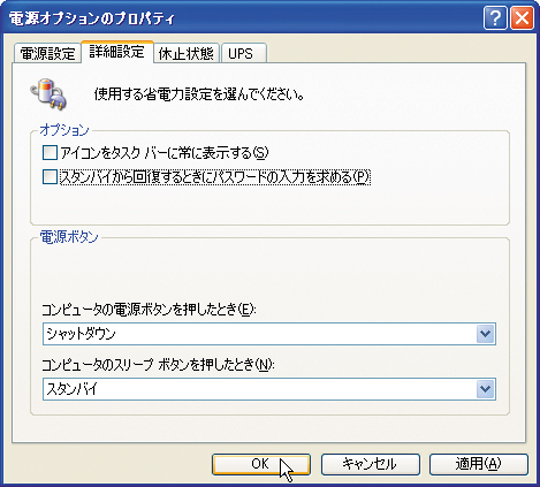The image size is (540, 487).
Task: Click the スタンバイから回復するとき label text
Action: pos(215,177)
